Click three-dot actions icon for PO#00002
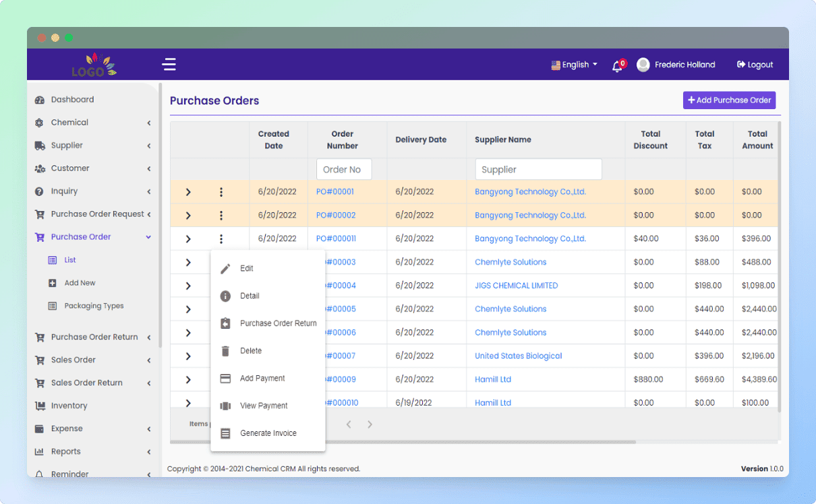 point(221,216)
